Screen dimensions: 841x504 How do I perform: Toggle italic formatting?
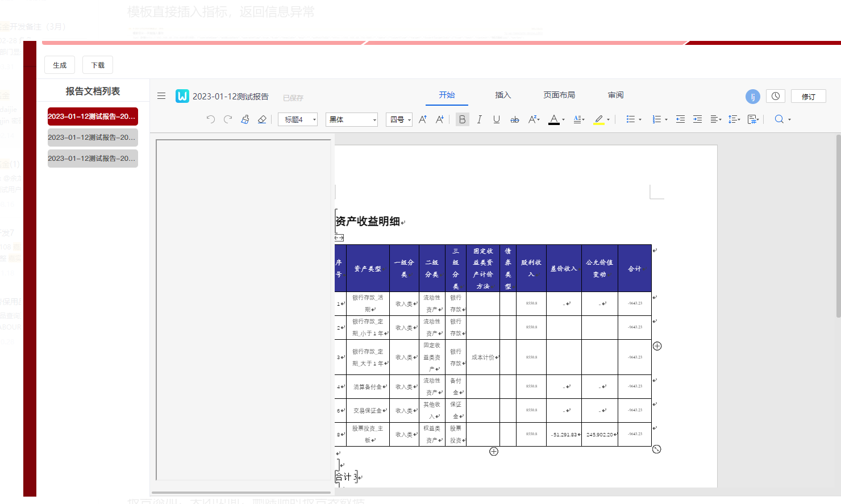(x=479, y=119)
